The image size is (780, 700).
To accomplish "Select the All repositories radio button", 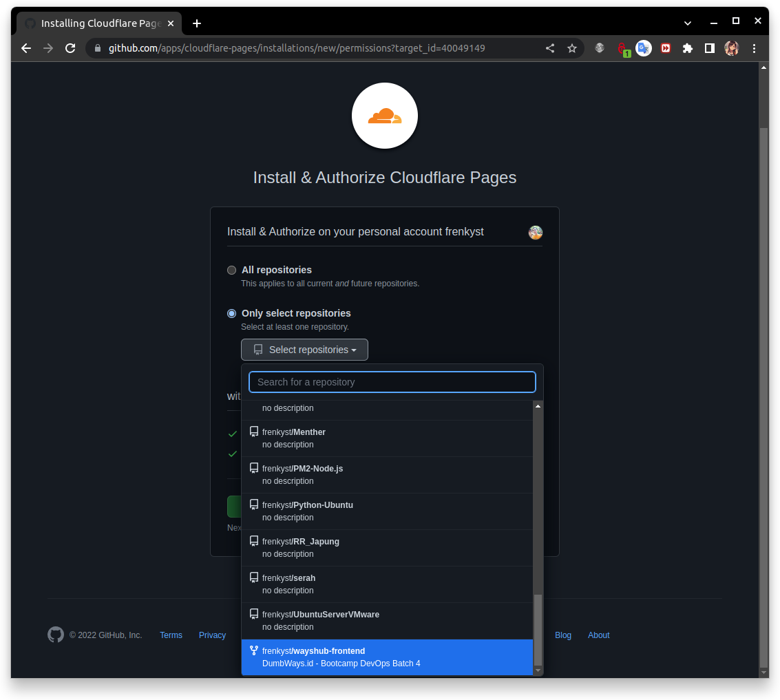I will 231,270.
